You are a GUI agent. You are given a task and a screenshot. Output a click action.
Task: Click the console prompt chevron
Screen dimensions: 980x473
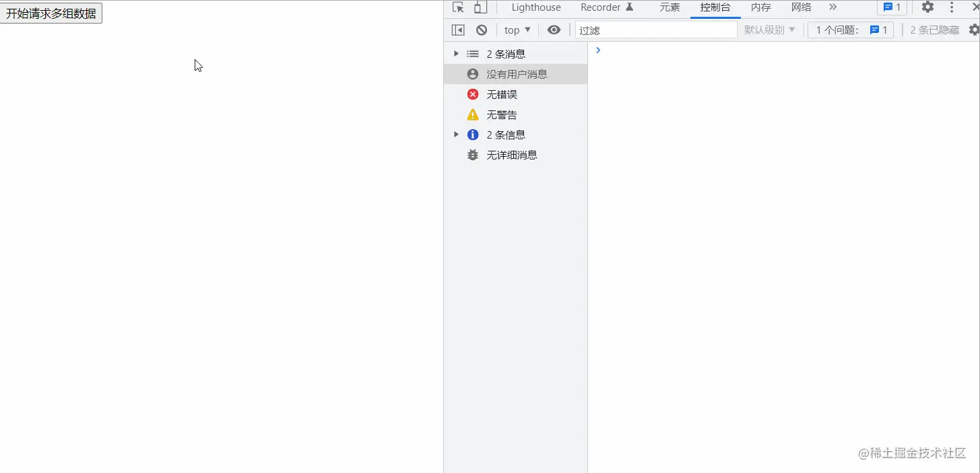point(598,50)
